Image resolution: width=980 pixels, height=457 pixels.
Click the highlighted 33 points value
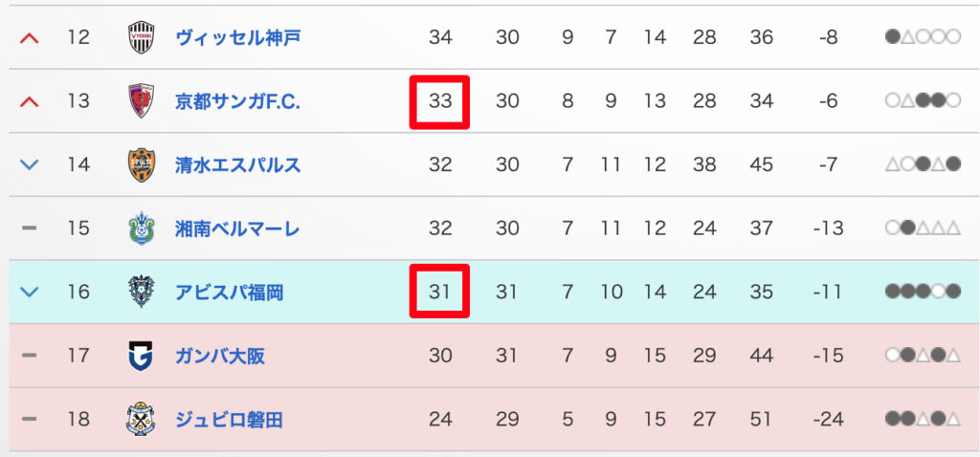[440, 100]
